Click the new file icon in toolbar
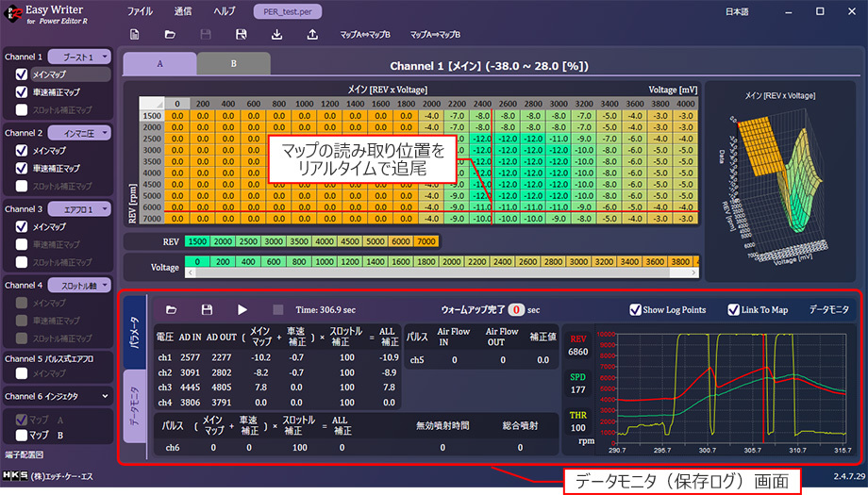This screenshot has height=495, width=868. click(135, 35)
